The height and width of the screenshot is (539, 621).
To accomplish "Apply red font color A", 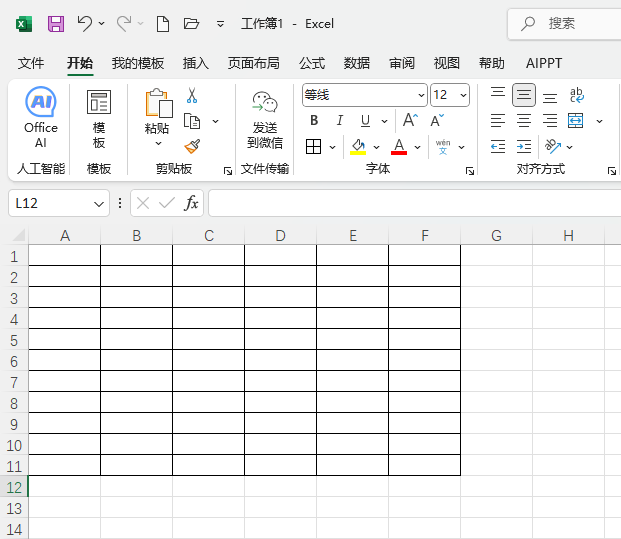I will click(399, 147).
